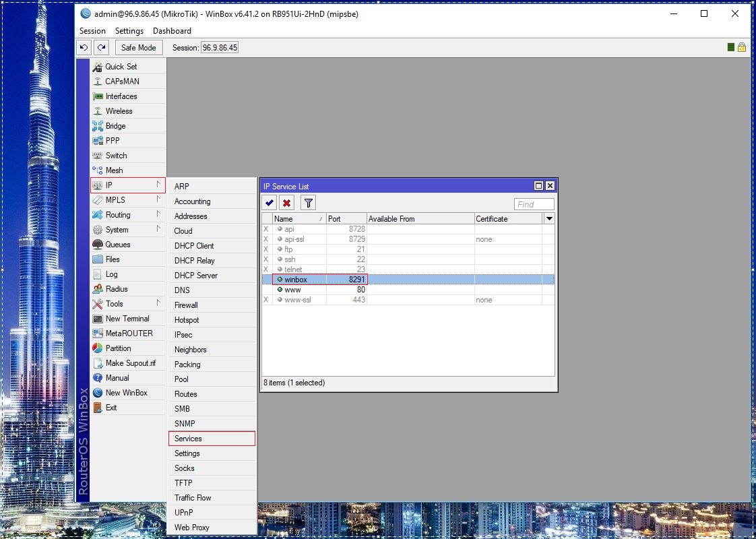The image size is (756, 539).
Task: Enable the selected service using the checkmark icon
Action: [x=269, y=202]
